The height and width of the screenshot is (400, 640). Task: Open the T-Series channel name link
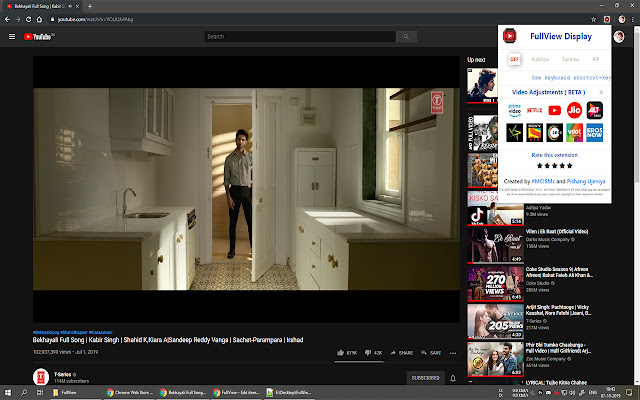pyautogui.click(x=62, y=374)
